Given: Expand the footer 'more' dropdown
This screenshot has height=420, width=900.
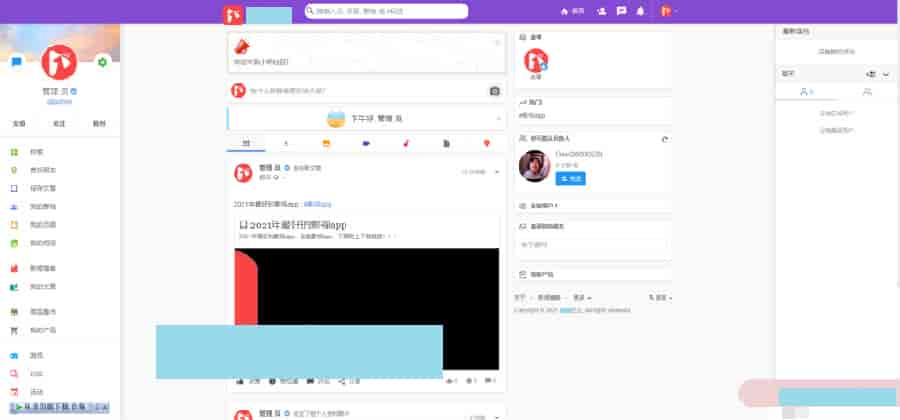Looking at the screenshot, I should tap(582, 298).
